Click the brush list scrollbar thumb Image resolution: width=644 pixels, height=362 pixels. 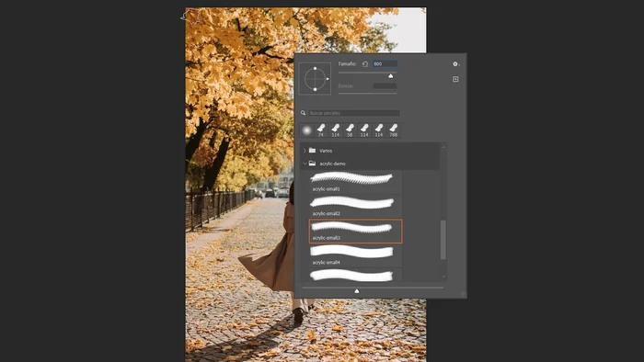[x=443, y=240]
